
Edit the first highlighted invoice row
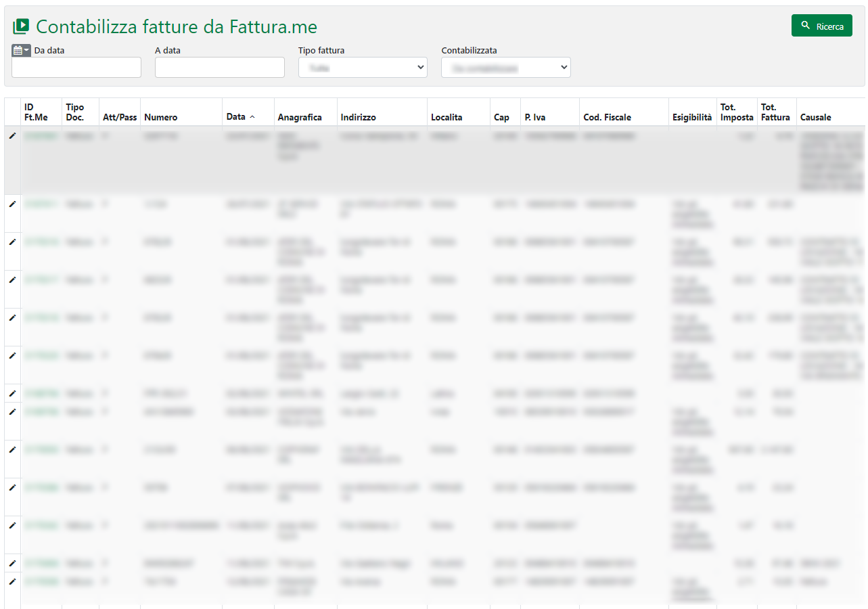(12, 136)
